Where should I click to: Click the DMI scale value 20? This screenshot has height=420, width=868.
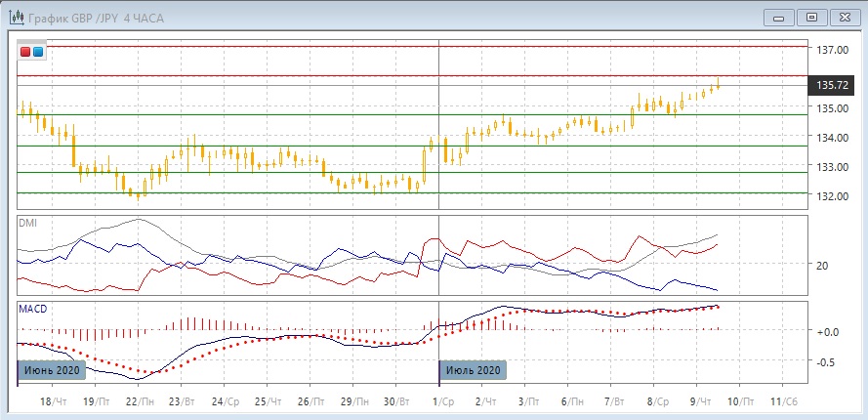click(x=822, y=266)
